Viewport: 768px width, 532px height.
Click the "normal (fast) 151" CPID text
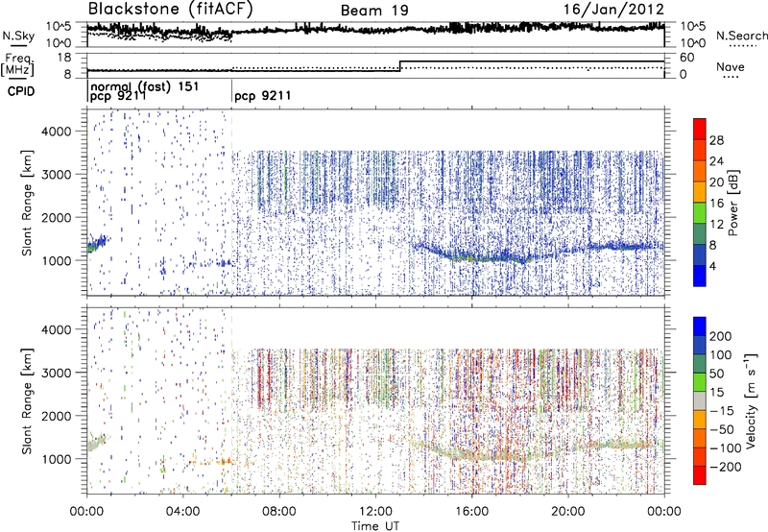pyautogui.click(x=145, y=86)
